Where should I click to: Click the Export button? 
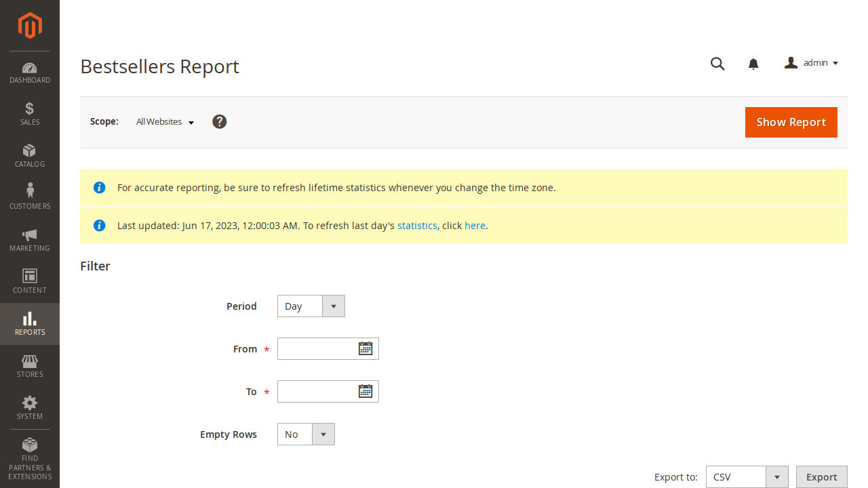pyautogui.click(x=822, y=477)
